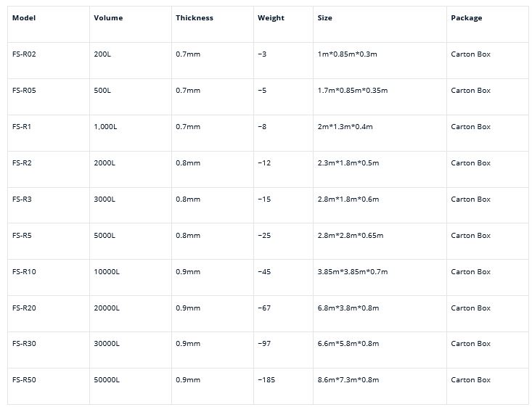Image resolution: width=532 pixels, height=420 pixels.
Task: Select the FS-R02 model cell
Action: pyautogui.click(x=24, y=54)
